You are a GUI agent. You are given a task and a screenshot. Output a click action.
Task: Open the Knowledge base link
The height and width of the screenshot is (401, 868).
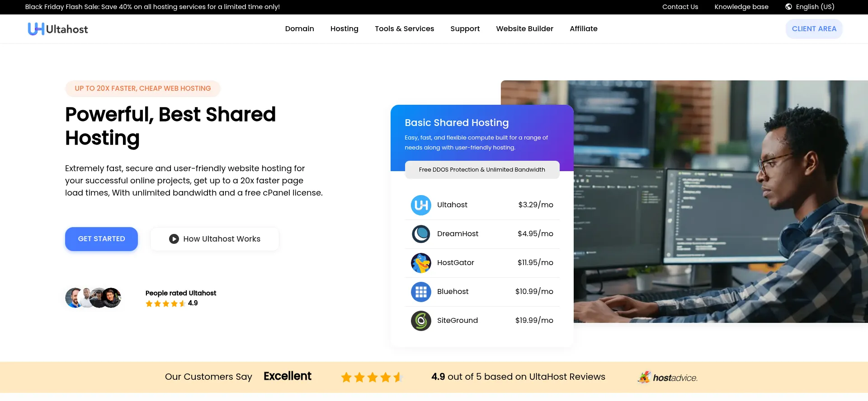741,7
